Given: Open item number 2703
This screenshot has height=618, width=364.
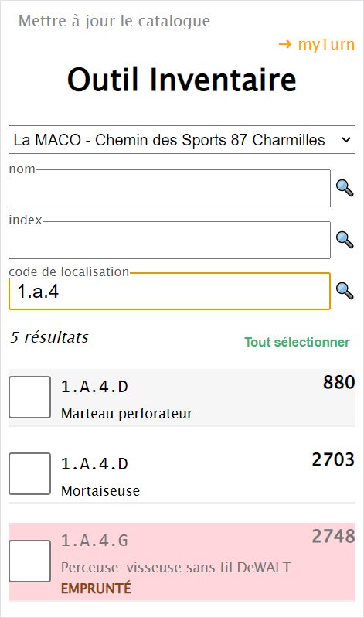Looking at the screenshot, I should pyautogui.click(x=334, y=459).
